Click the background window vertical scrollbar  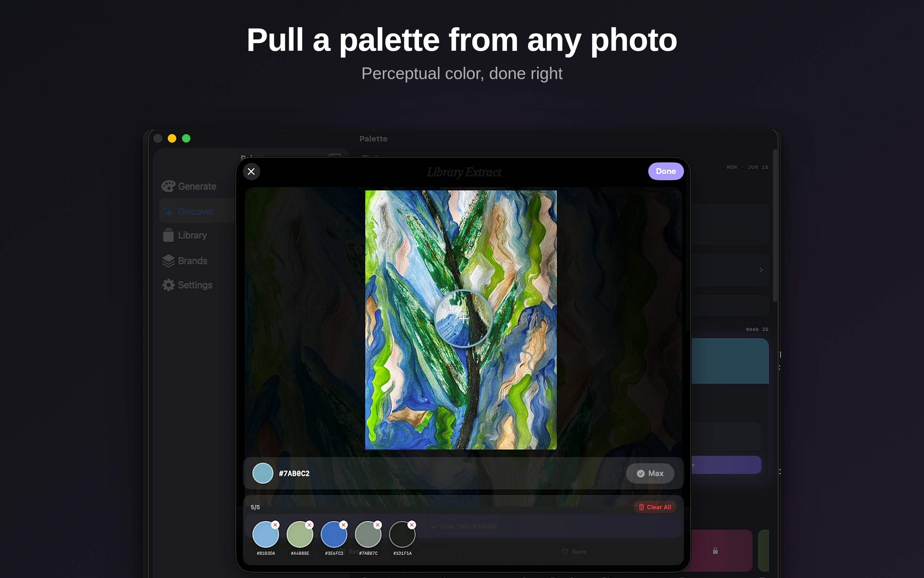point(775,225)
